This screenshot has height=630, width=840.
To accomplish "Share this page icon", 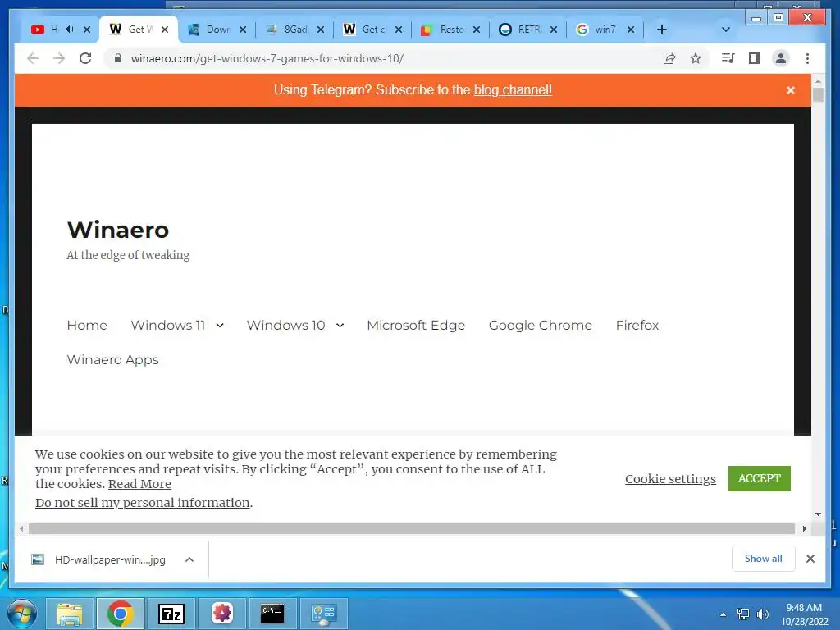I will pyautogui.click(x=669, y=58).
